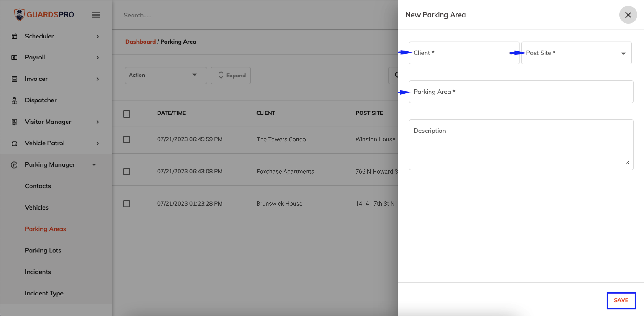Go to Parking Lots in sidebar

coord(43,250)
